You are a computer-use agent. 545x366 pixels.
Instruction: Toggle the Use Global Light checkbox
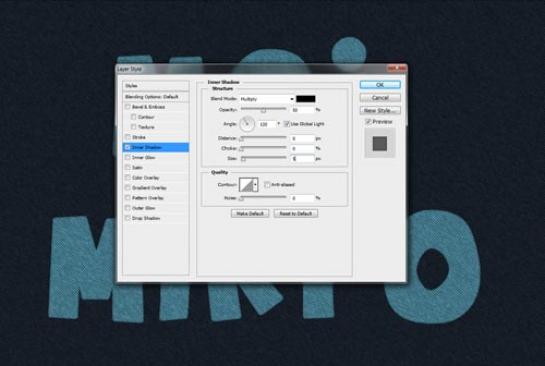click(x=287, y=124)
